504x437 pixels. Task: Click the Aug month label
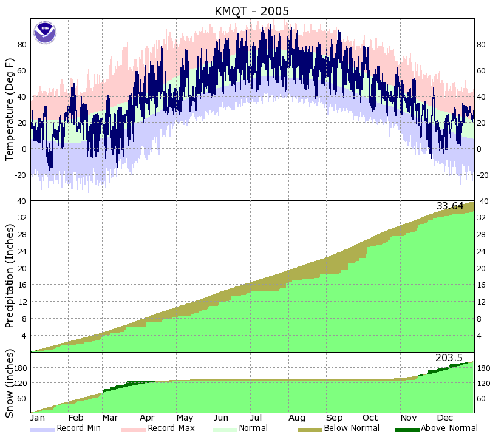(297, 418)
